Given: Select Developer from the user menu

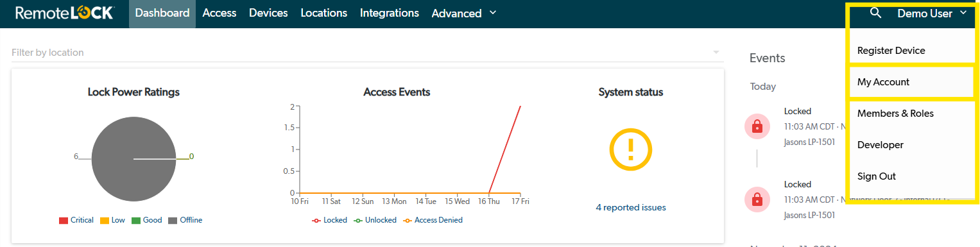Looking at the screenshot, I should tap(881, 144).
